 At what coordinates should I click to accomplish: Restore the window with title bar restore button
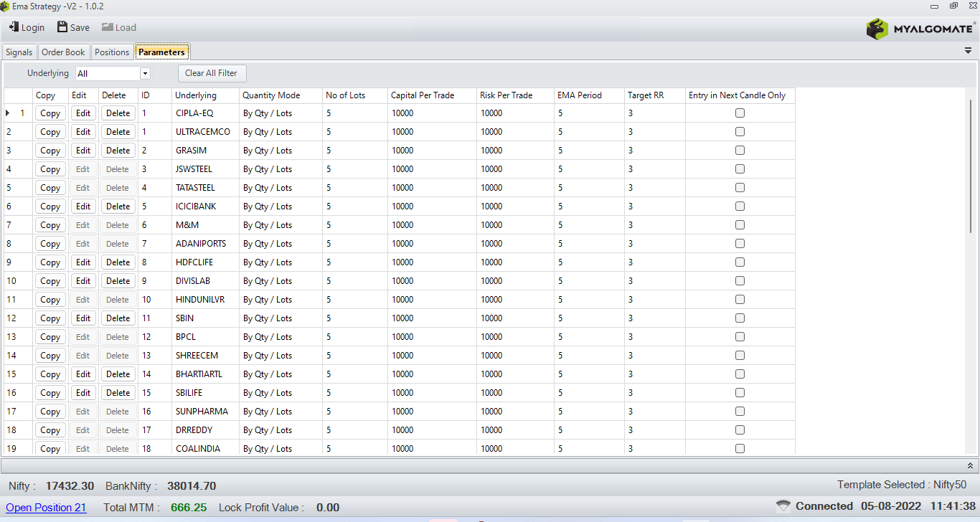pos(953,6)
